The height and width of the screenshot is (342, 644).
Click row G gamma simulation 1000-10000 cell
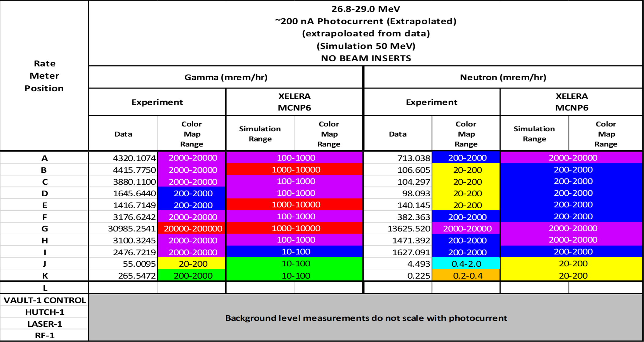pyautogui.click(x=294, y=228)
